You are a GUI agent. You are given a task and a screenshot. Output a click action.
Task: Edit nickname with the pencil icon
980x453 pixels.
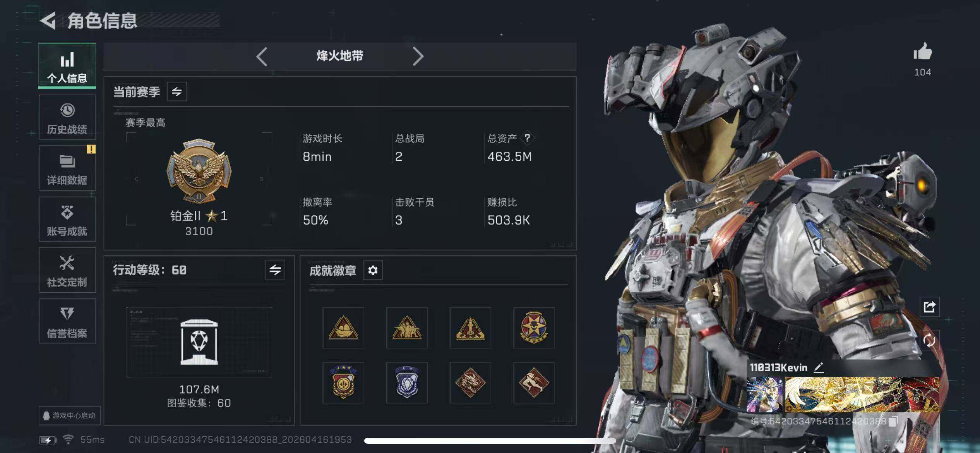tap(819, 367)
